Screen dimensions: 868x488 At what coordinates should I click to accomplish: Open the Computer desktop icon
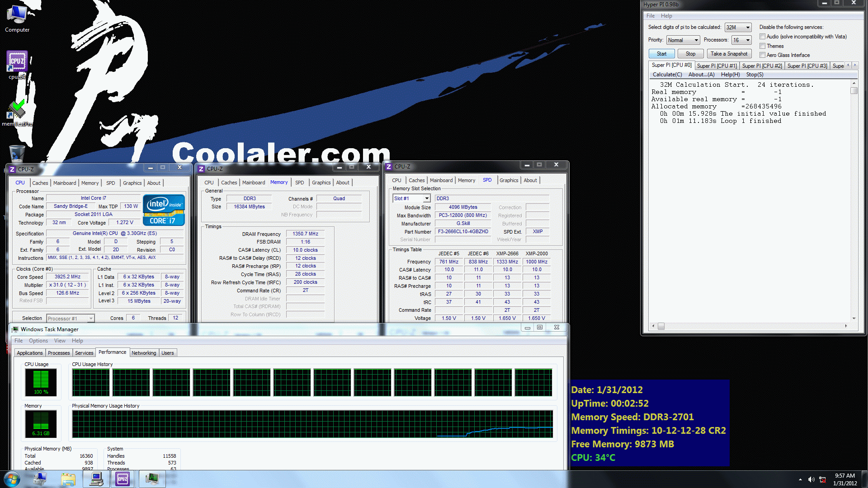tap(17, 18)
